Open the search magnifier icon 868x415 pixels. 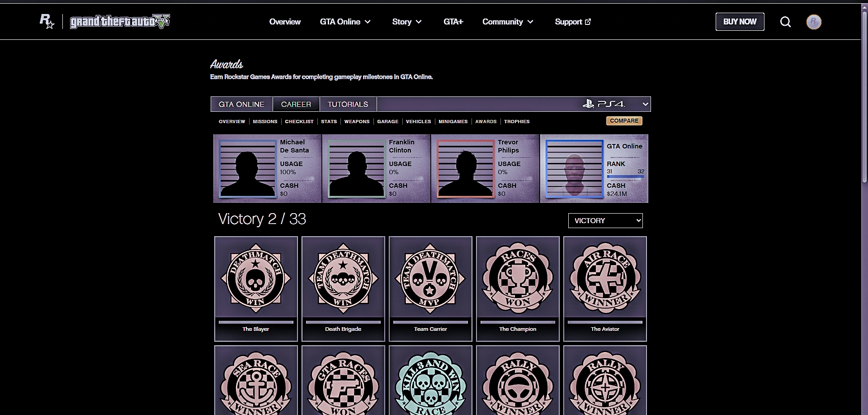point(785,22)
